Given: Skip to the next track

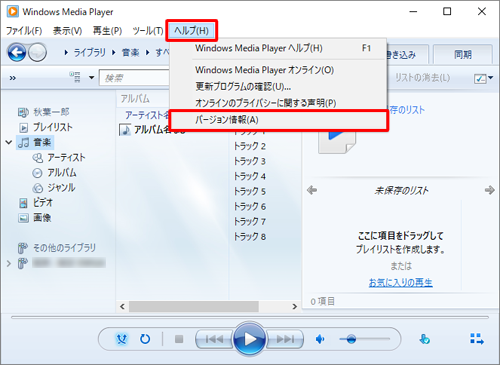Looking at the screenshot, I should tap(285, 339).
